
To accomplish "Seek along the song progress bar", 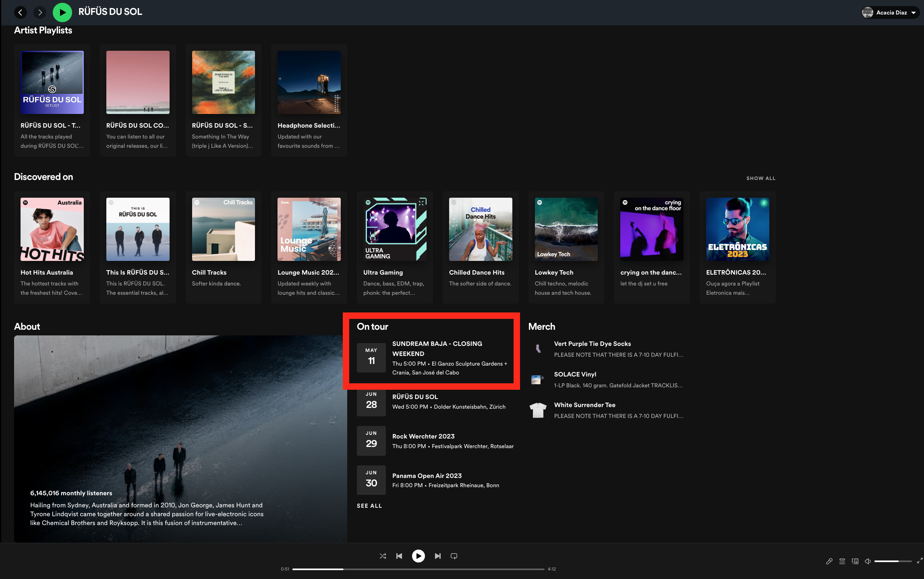I will click(x=418, y=569).
